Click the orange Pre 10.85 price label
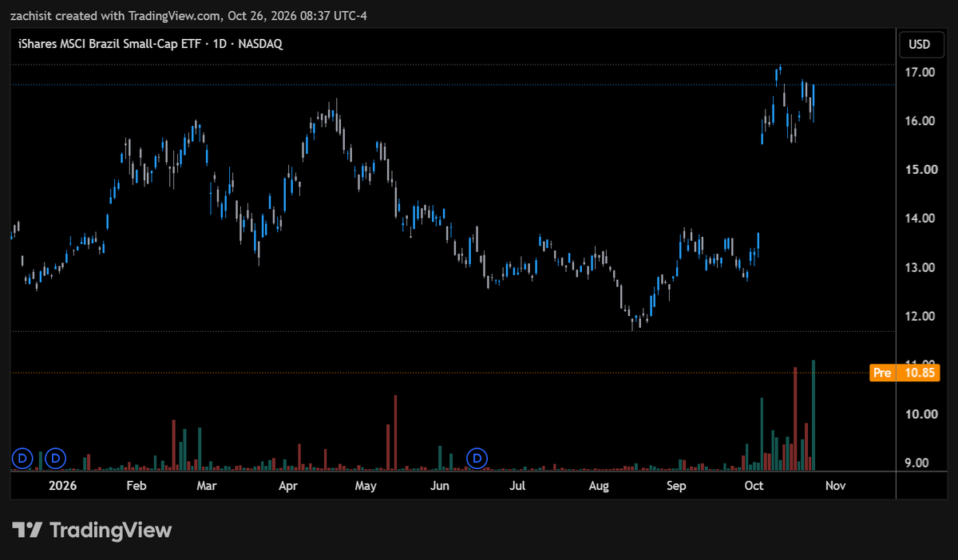This screenshot has height=560, width=958. point(905,373)
